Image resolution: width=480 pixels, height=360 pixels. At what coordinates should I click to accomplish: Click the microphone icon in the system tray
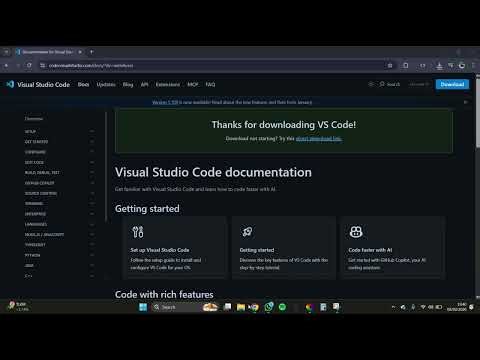coord(413,307)
